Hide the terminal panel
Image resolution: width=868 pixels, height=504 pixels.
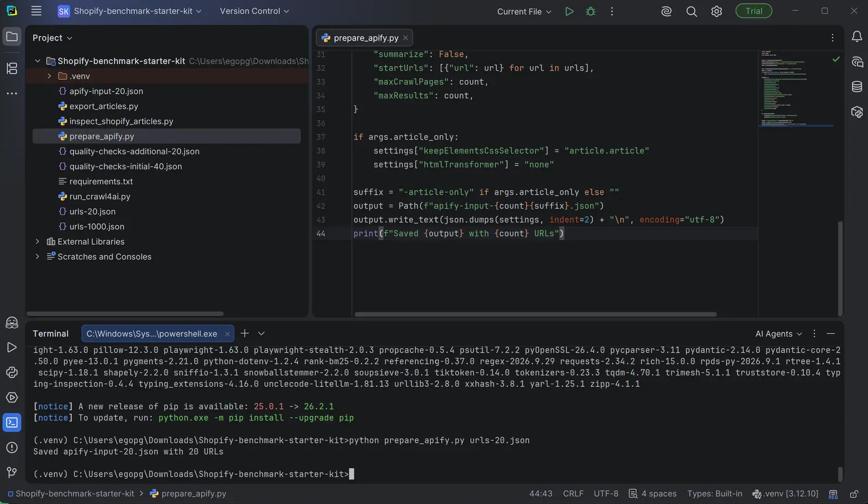tap(831, 333)
